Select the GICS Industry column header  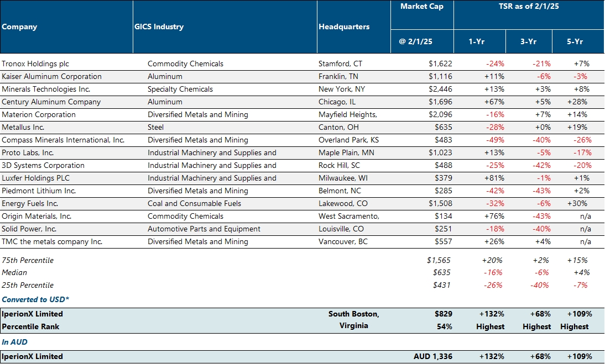click(x=159, y=27)
